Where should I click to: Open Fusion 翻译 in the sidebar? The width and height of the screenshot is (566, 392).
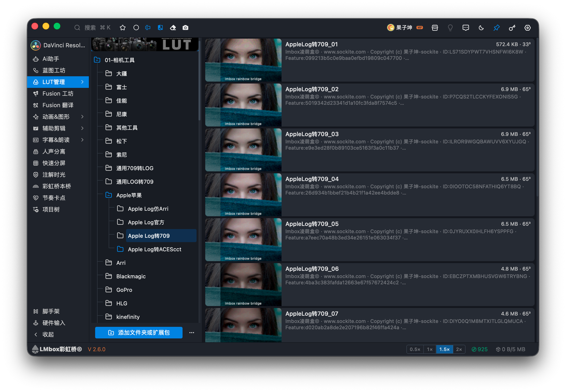coord(58,105)
